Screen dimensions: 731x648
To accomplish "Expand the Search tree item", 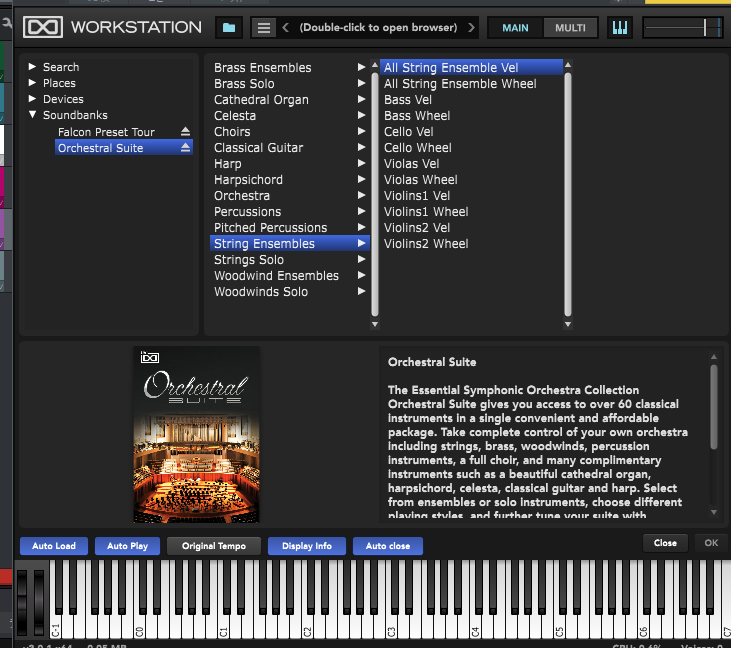I will coord(32,67).
